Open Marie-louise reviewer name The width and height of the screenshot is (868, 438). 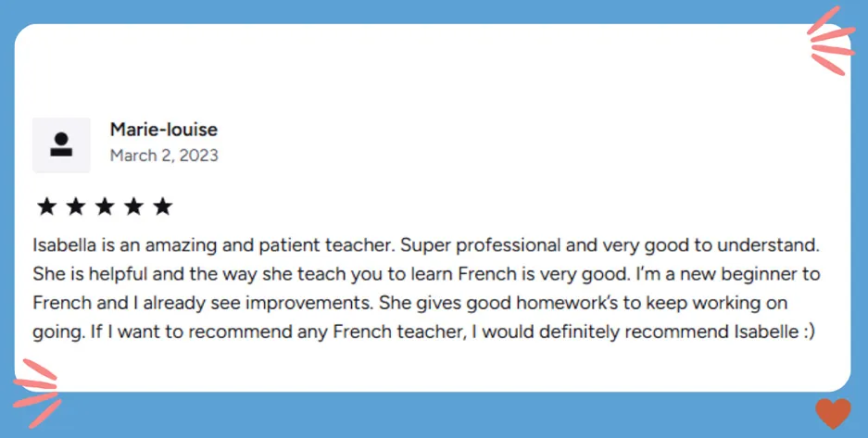164,130
